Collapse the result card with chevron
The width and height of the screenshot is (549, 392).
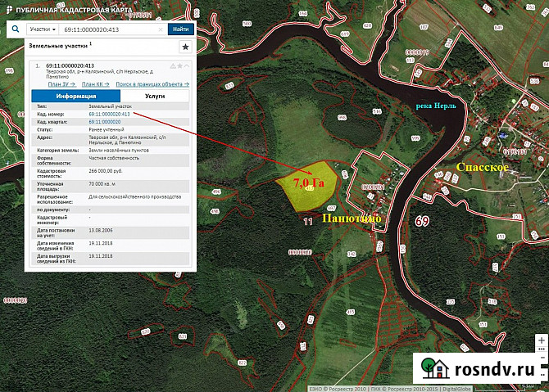(x=187, y=65)
